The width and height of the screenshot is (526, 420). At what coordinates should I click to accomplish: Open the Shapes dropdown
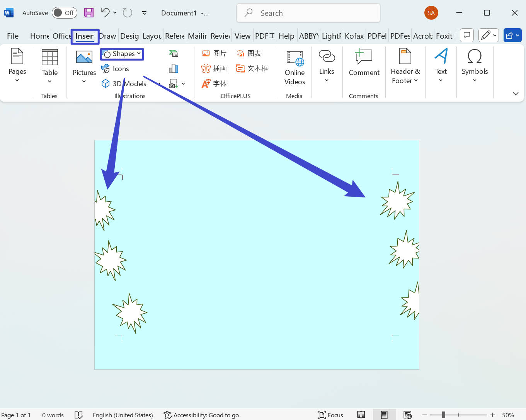pyautogui.click(x=122, y=54)
